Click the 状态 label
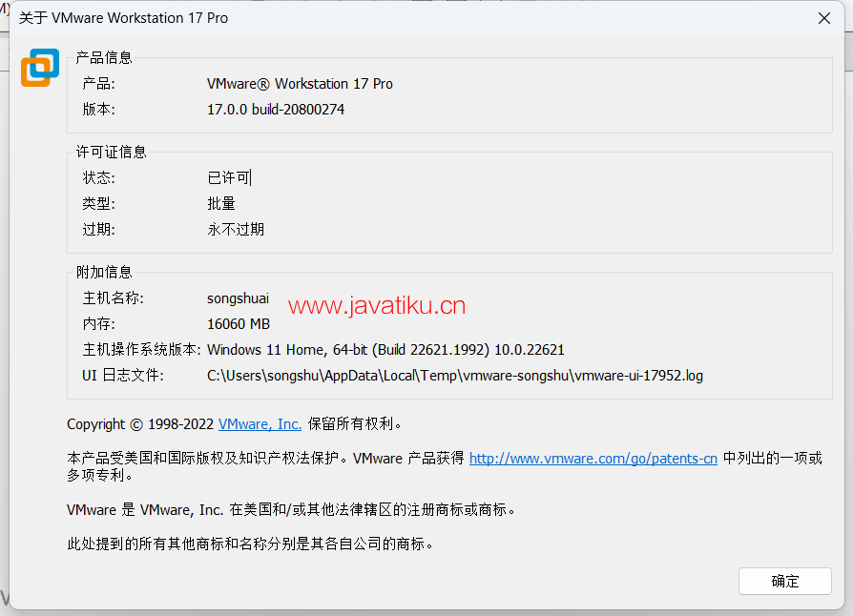The image size is (853, 616). tap(98, 177)
